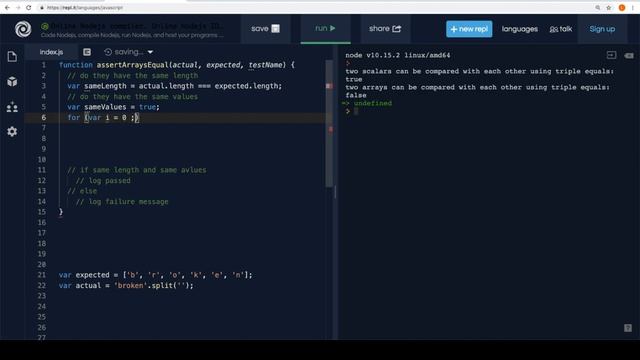Click the save button
The width and height of the screenshot is (640, 360).
coord(265,29)
